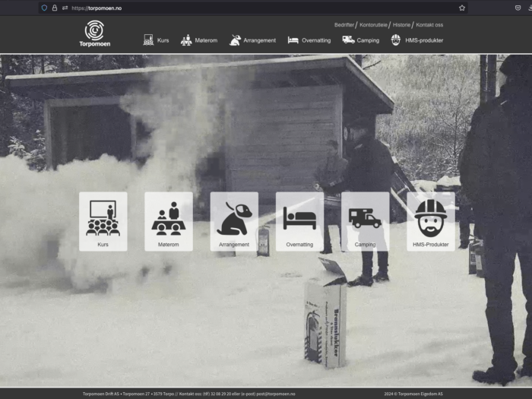The image size is (532, 399).
Task: Follow the Bedrifter link
Action: [344, 25]
